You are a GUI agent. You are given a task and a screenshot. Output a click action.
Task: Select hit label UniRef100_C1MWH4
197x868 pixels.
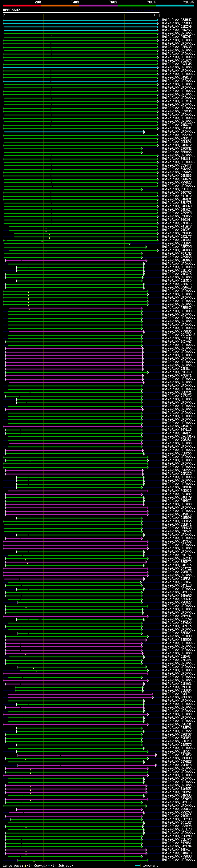pyautogui.click(x=177, y=487)
